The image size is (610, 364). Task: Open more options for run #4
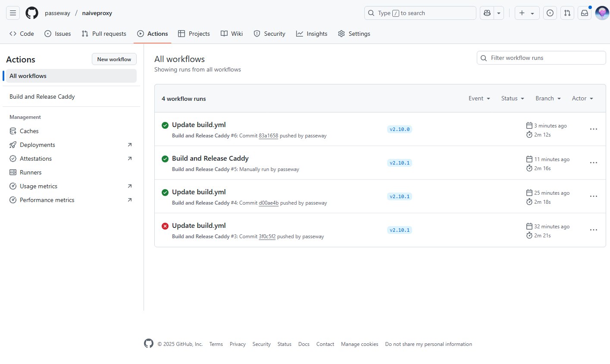pyautogui.click(x=594, y=196)
